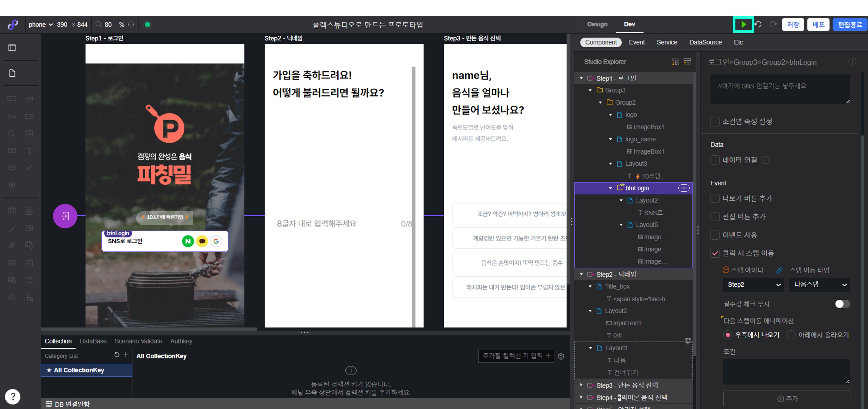Click the undo arrow icon

[x=758, y=24]
